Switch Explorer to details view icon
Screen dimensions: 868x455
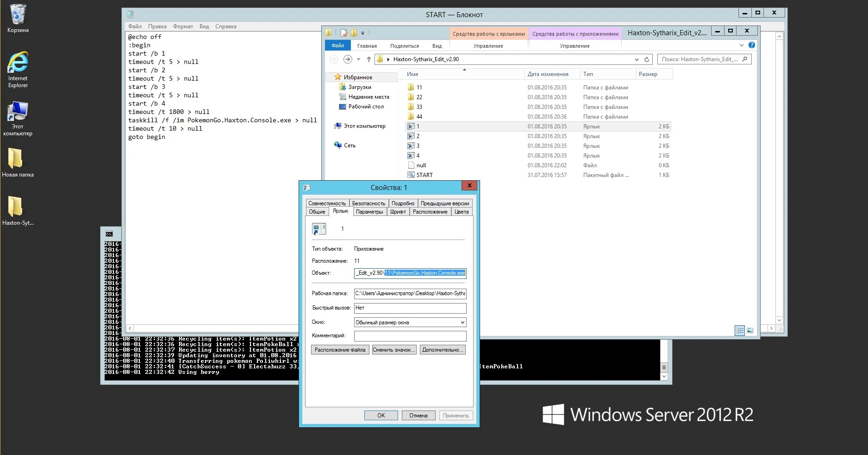(740, 330)
